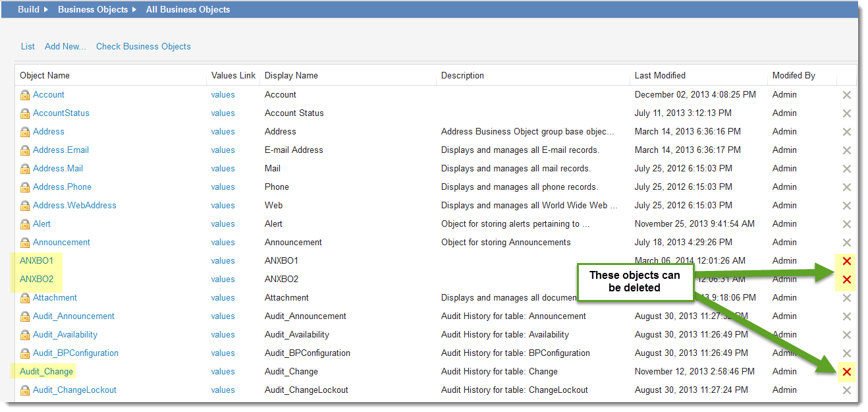The width and height of the screenshot is (868, 412).
Task: Click the lock icon beside Account
Action: coord(26,94)
